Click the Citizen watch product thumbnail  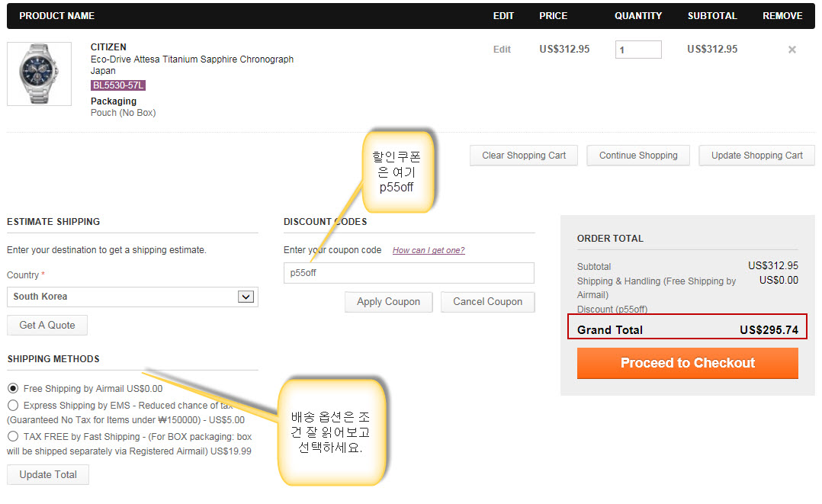click(39, 74)
